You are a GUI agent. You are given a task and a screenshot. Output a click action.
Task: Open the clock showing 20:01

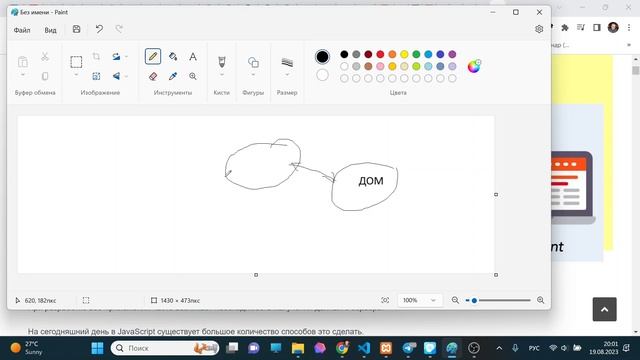click(x=604, y=348)
